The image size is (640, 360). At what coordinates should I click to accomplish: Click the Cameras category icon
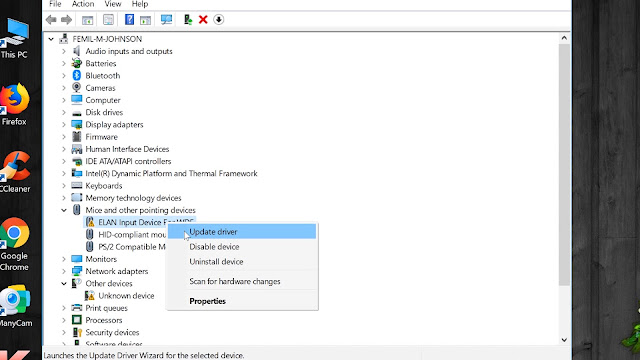(77, 88)
